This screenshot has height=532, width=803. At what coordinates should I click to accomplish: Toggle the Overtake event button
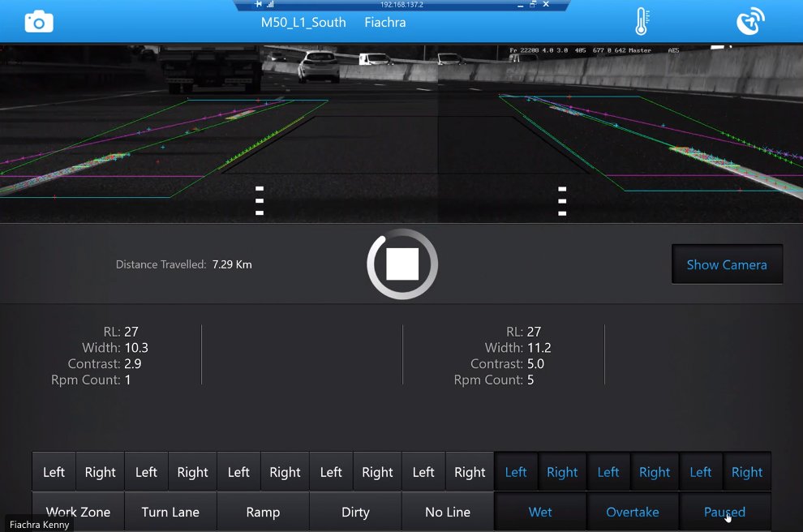tap(633, 512)
